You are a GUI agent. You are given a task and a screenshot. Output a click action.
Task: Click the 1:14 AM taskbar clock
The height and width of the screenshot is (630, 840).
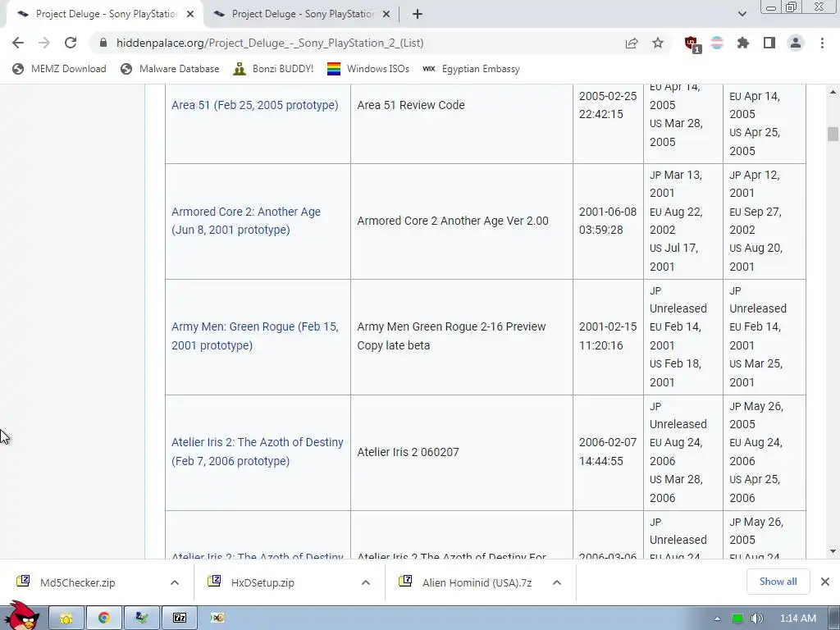coord(797,619)
